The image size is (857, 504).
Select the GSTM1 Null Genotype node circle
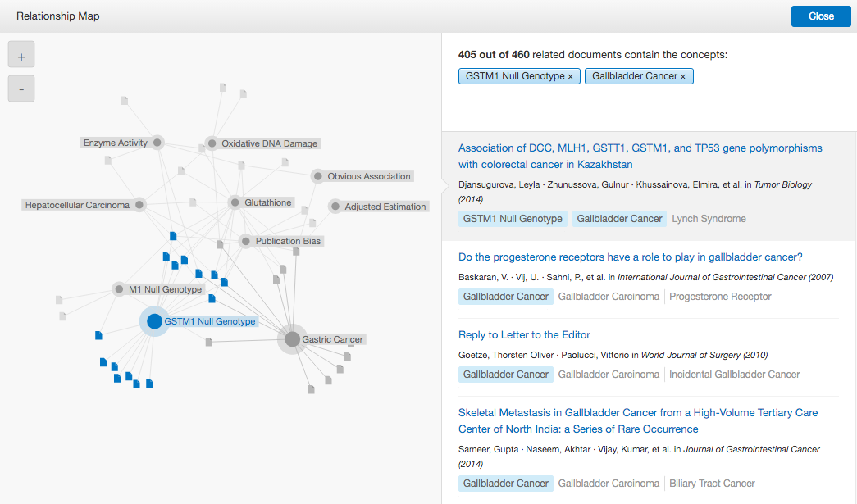tap(154, 321)
